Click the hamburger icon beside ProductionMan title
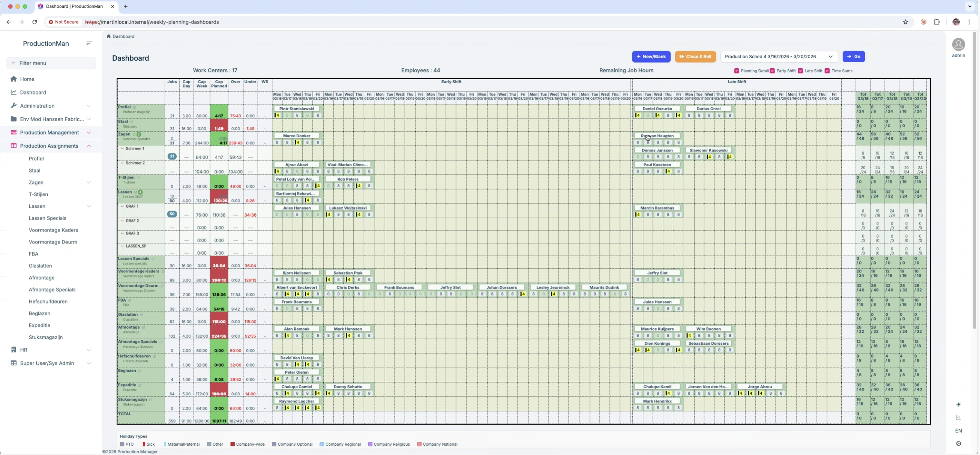 pos(89,43)
